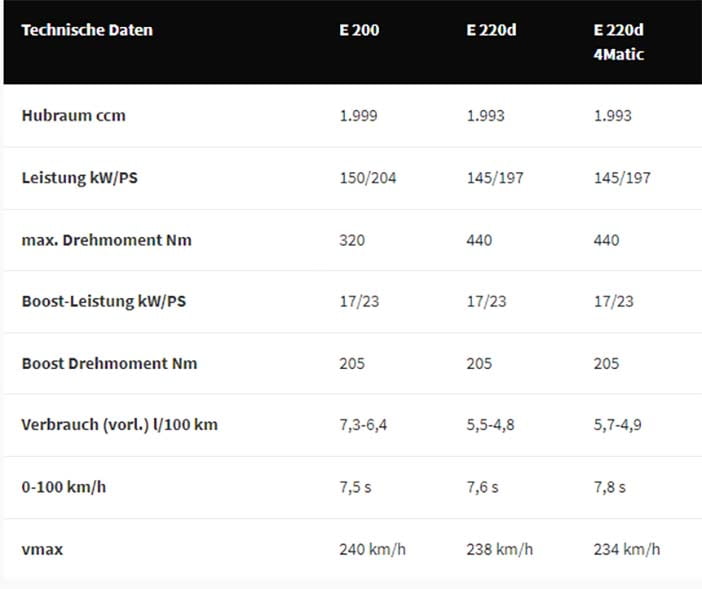Click the Leistung kW/PS row label
The width and height of the screenshot is (702, 589).
pos(80,178)
